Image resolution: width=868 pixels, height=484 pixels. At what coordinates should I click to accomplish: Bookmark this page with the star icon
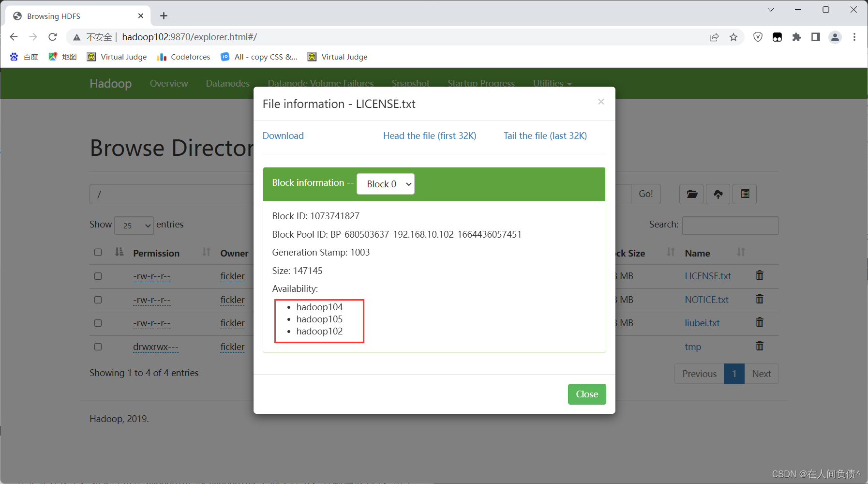733,37
